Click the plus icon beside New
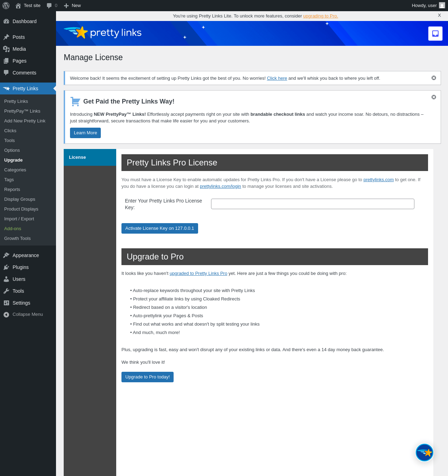 66,6
